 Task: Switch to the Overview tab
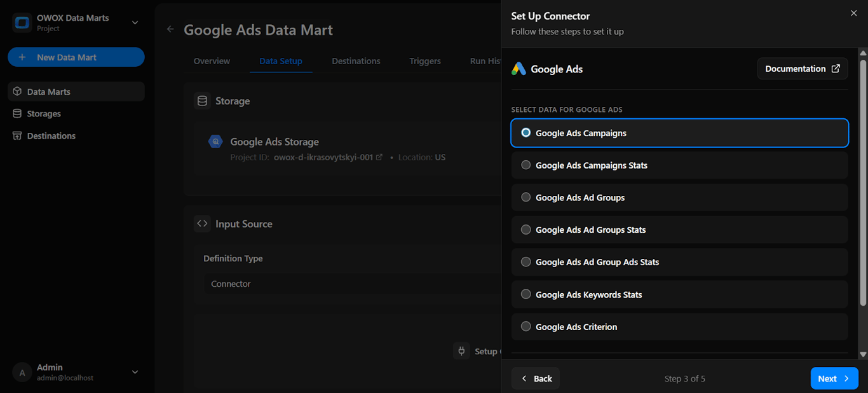coord(212,61)
